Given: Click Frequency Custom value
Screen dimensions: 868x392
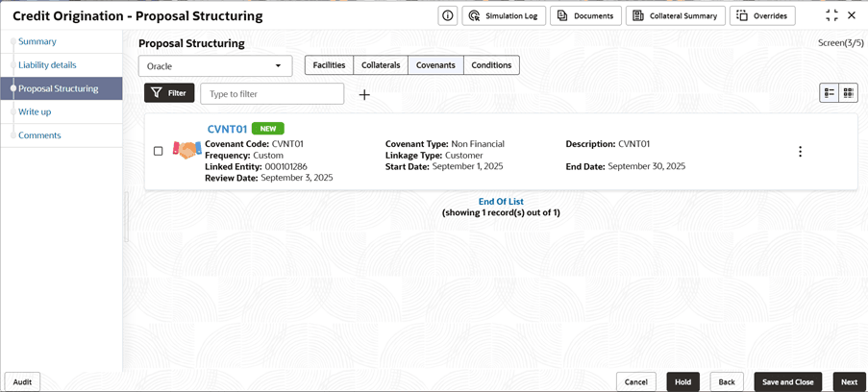Looking at the screenshot, I should point(268,155).
